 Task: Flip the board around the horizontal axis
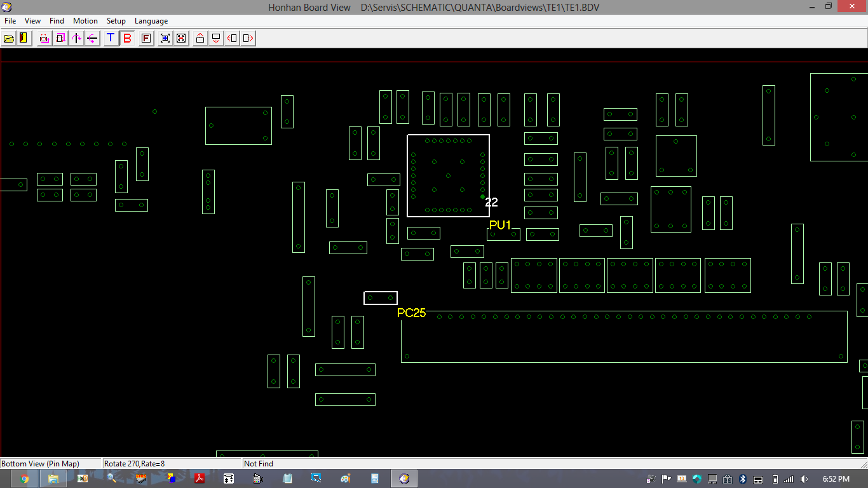tap(93, 38)
